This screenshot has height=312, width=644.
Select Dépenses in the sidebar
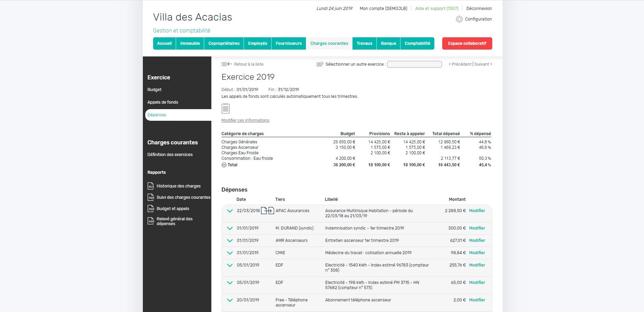178,115
